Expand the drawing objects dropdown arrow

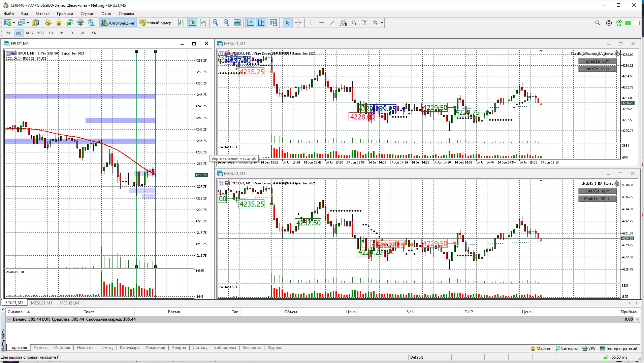[382, 23]
